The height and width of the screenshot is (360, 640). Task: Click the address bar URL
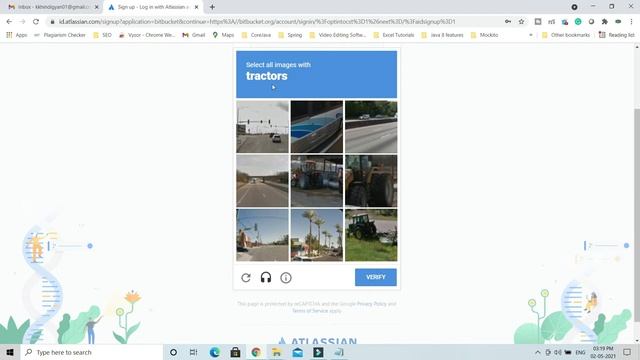(x=257, y=22)
